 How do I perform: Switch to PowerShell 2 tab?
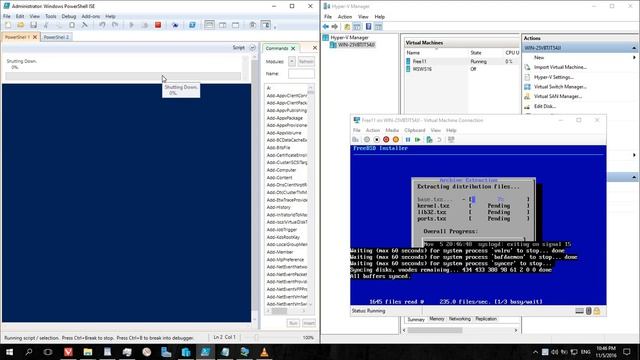tap(56, 37)
